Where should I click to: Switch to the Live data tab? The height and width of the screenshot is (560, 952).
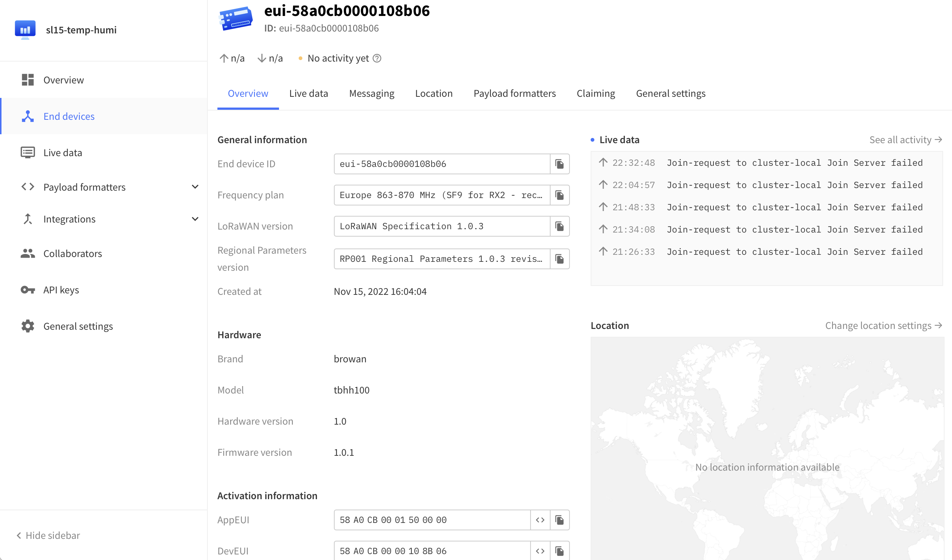pyautogui.click(x=309, y=93)
